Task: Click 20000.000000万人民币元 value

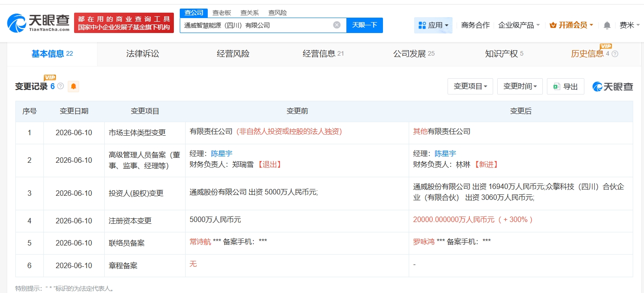Action: [454, 219]
